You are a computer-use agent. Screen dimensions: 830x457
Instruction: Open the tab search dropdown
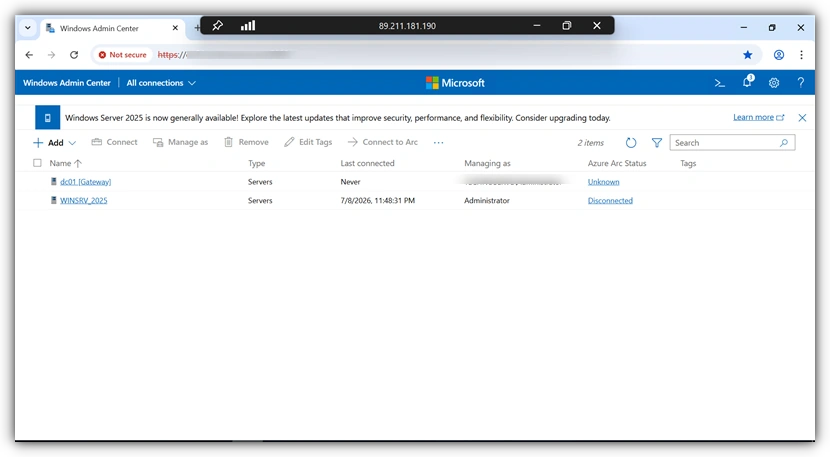(28, 28)
